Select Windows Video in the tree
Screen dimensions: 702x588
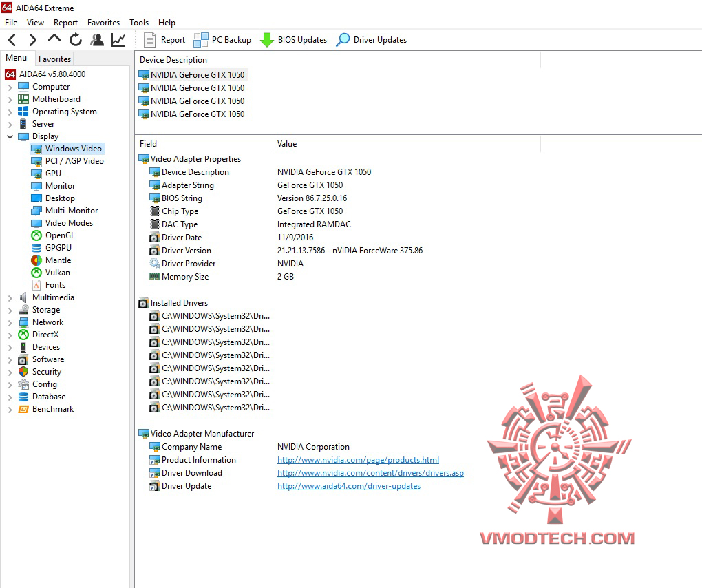67,149
